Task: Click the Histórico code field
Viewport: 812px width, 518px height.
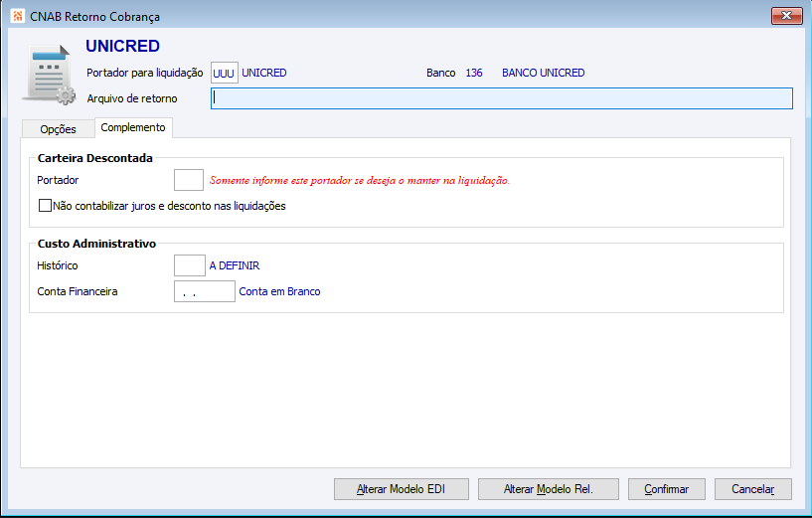Action: pyautogui.click(x=190, y=265)
